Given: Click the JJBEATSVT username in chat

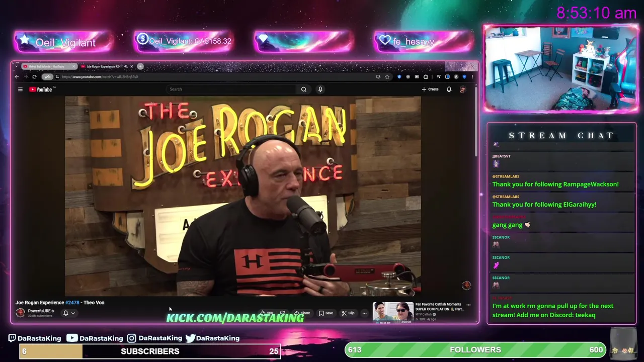Looking at the screenshot, I should point(501,156).
